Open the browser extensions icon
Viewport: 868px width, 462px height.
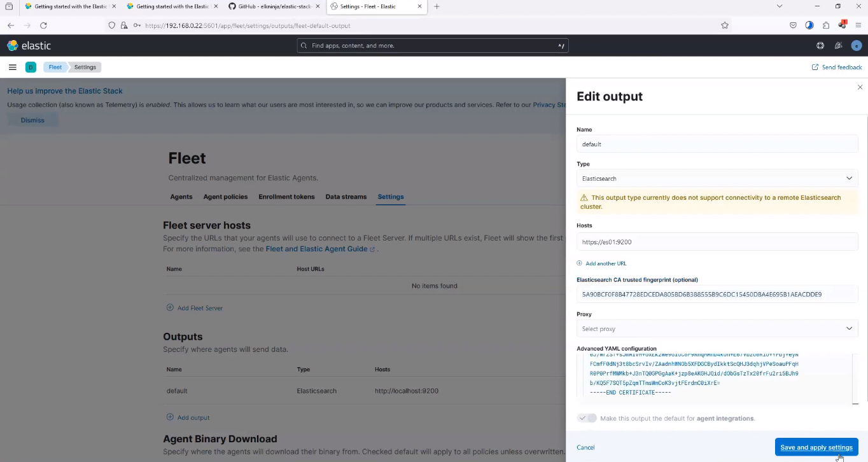(826, 25)
